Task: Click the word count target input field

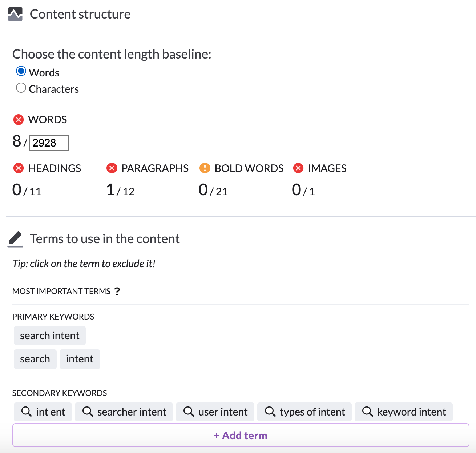Action: (49, 143)
